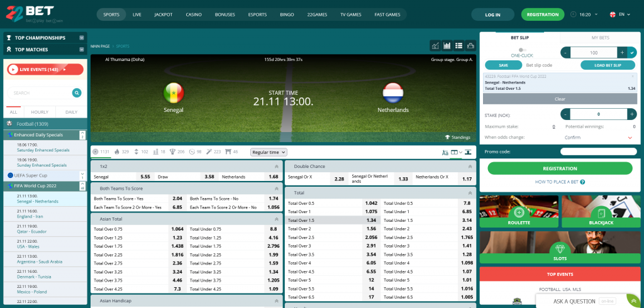Expand the Top Matches section
The height and width of the screenshot is (308, 644).
pyautogui.click(x=82, y=49)
